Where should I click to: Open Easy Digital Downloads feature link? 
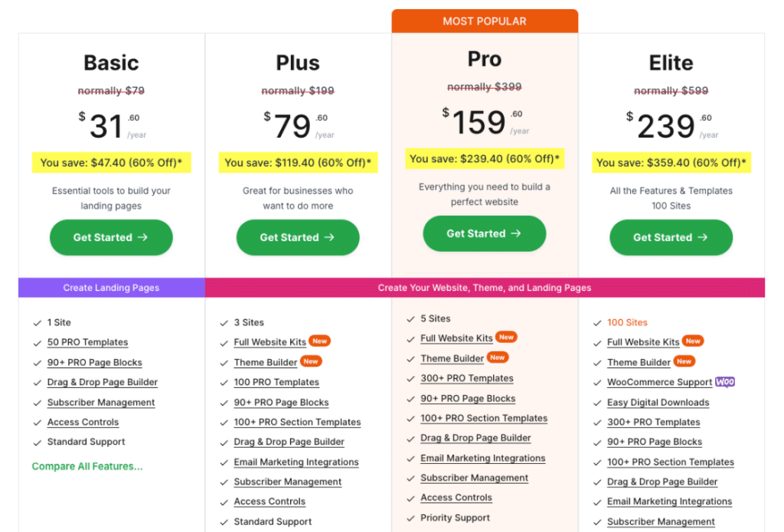coord(658,403)
